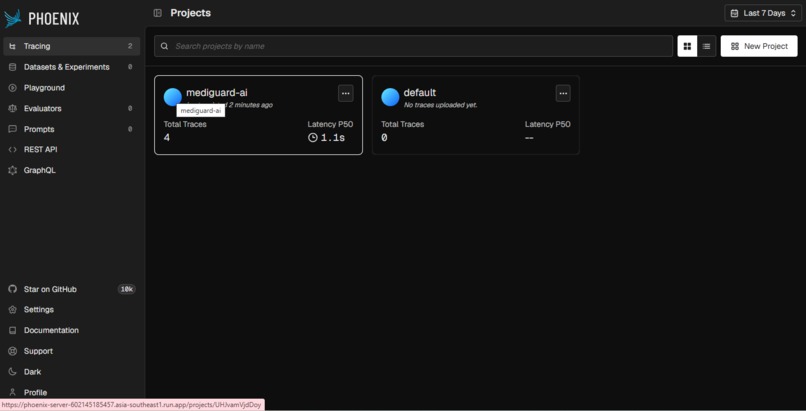Viewport: 806px width, 411px height.
Task: Click the default project blue avatar
Action: coord(390,97)
